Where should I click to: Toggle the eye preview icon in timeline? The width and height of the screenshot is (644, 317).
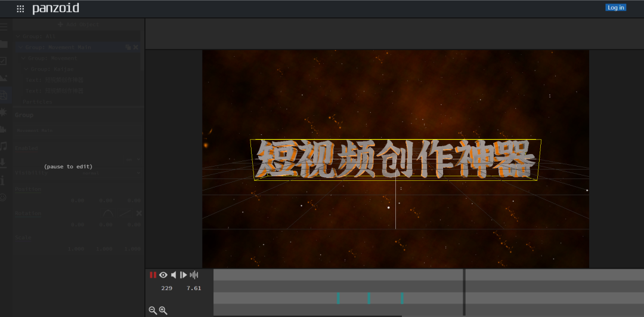click(x=163, y=275)
